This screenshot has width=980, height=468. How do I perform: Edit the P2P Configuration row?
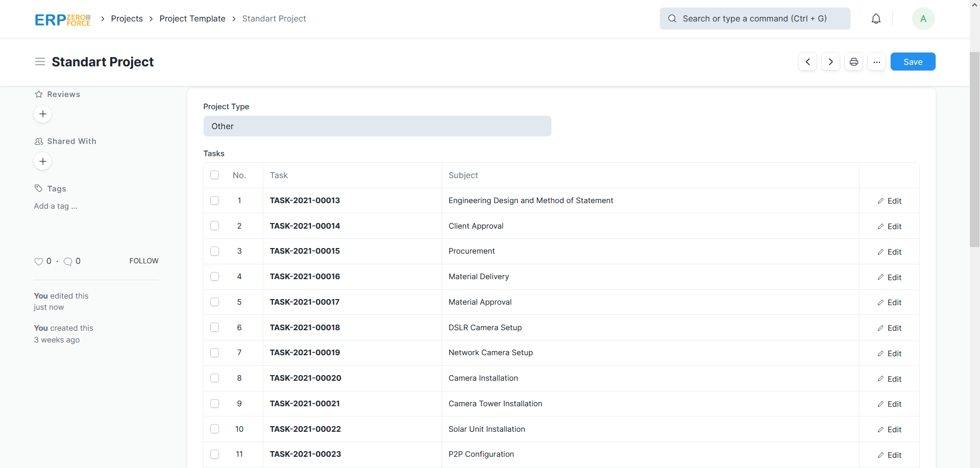(x=889, y=455)
